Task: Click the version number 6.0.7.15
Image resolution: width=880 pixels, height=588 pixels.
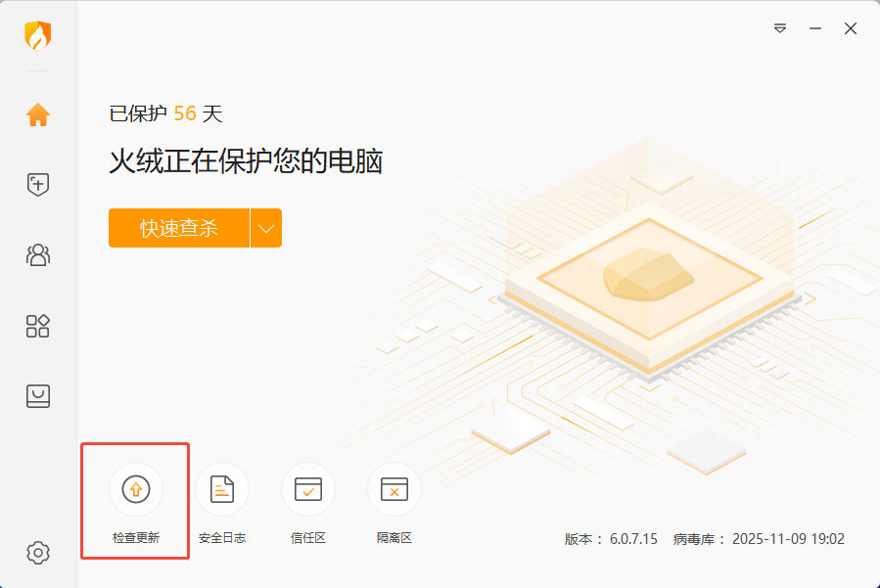Action: (x=633, y=539)
